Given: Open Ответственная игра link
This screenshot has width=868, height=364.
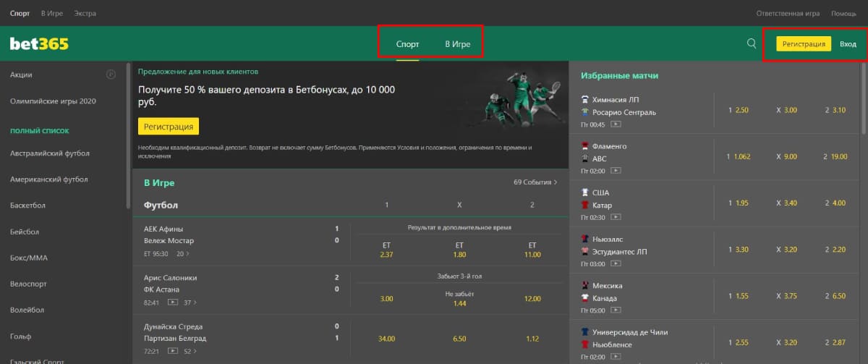Looking at the screenshot, I should pyautogui.click(x=788, y=13).
